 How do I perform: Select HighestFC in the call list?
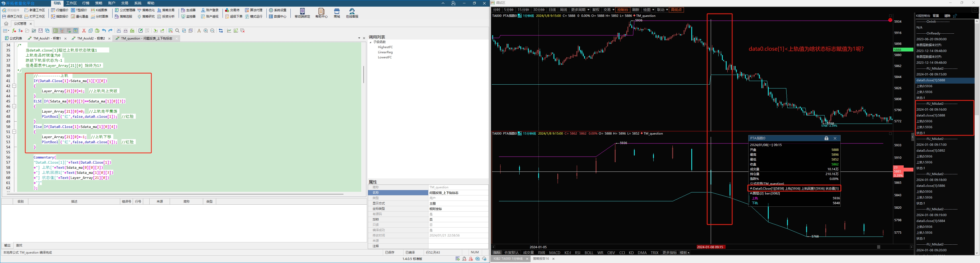coord(385,47)
